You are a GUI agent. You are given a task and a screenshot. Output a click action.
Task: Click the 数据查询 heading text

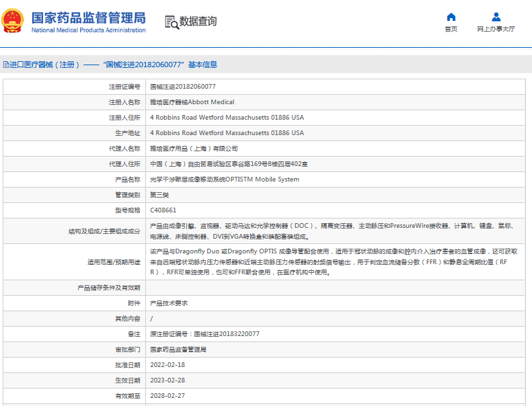pyautogui.click(x=198, y=21)
